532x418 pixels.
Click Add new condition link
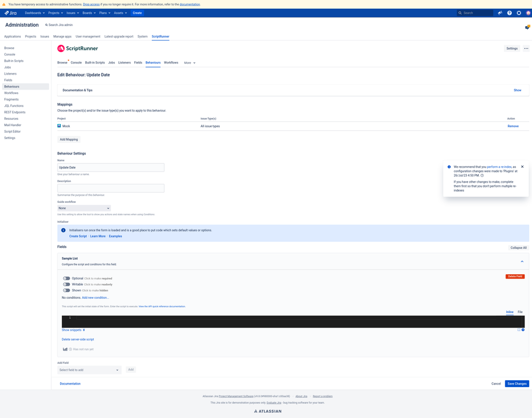pos(95,298)
